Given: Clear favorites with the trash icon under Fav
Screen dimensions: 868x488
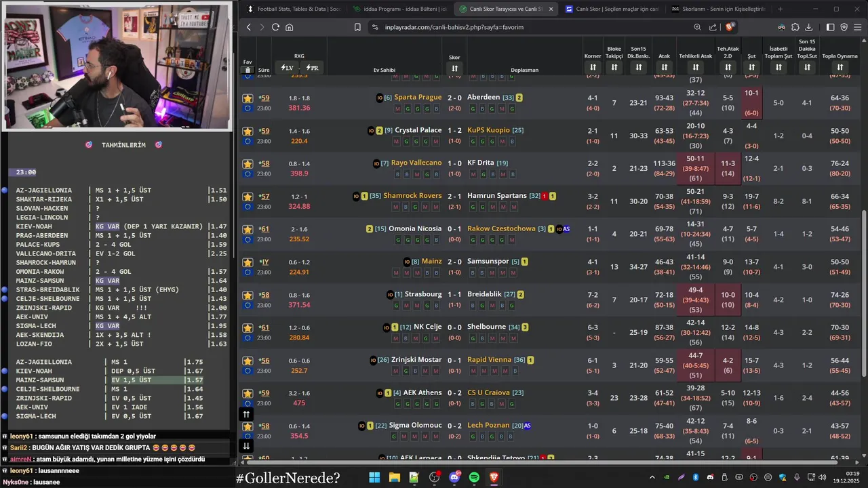Looking at the screenshot, I should [x=248, y=70].
